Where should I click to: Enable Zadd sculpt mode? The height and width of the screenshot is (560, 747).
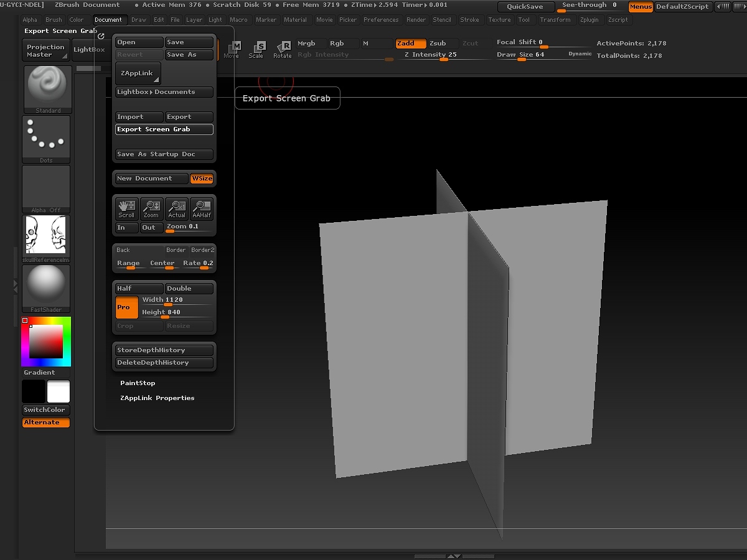click(x=411, y=44)
